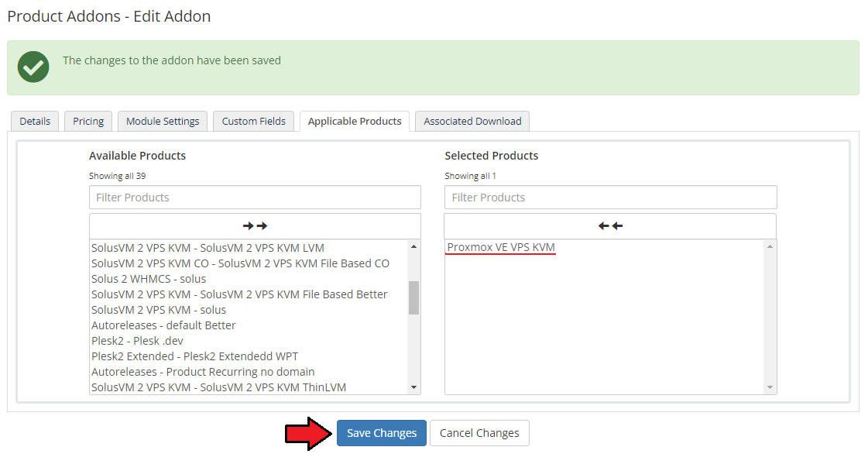Select SolusVM 2 VPS KVM File Based Better

249,294
